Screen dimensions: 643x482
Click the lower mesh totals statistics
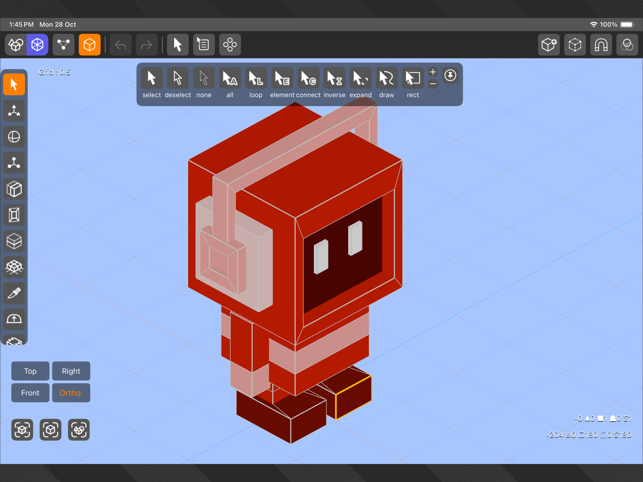[589, 435]
